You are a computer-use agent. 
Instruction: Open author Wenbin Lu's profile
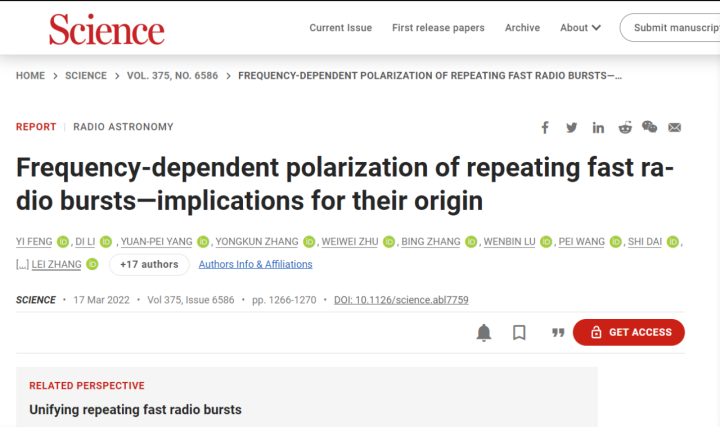click(x=509, y=242)
